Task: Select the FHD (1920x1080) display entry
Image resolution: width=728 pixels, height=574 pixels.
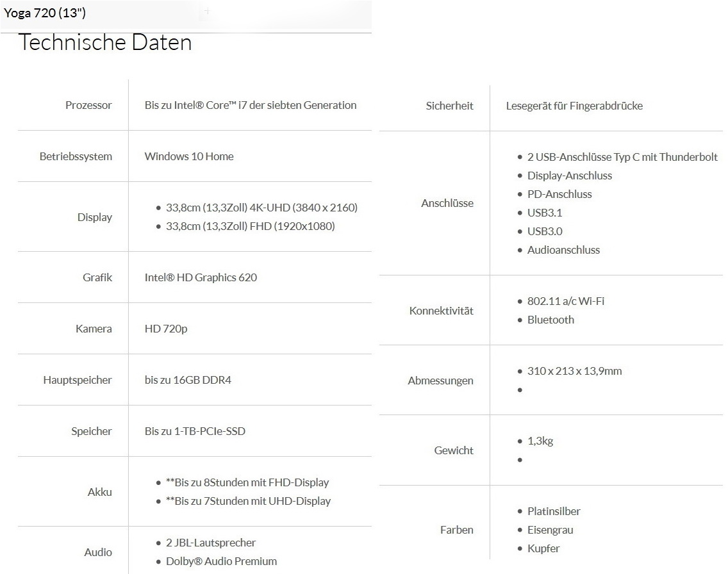Action: click(x=250, y=226)
